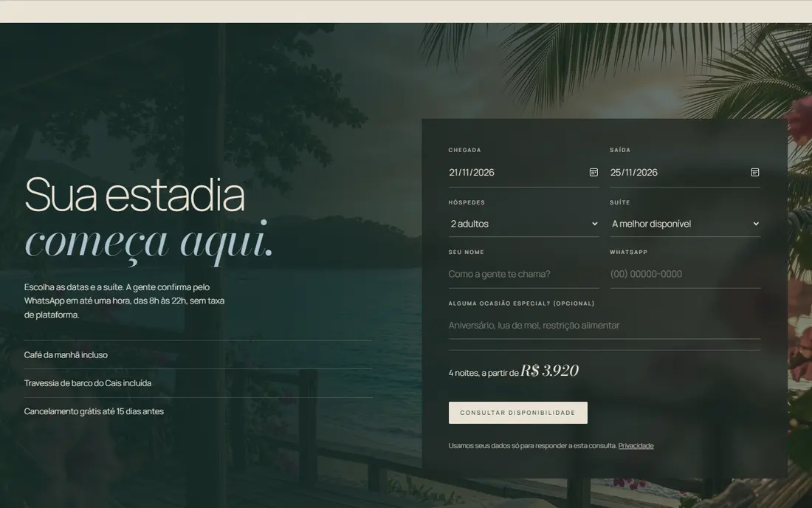Image resolution: width=812 pixels, height=508 pixels.
Task: Click the 'começa aqui.' italic heading
Action: coord(148,242)
